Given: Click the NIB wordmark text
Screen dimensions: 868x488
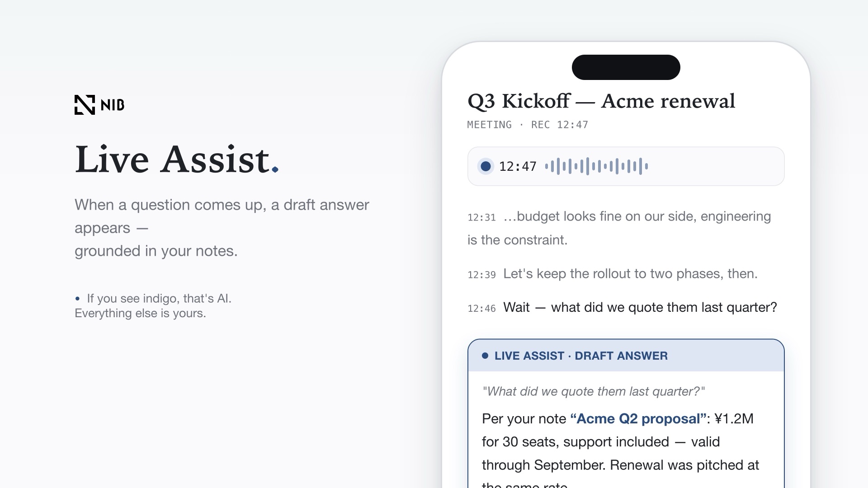Looking at the screenshot, I should 113,105.
